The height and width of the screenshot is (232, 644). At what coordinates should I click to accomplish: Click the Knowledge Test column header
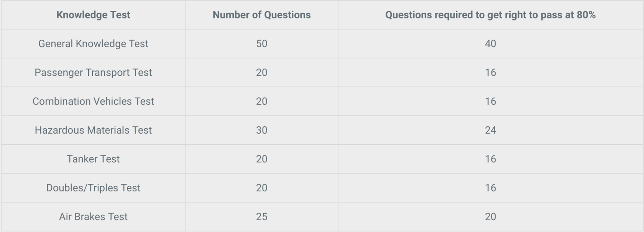(x=93, y=15)
